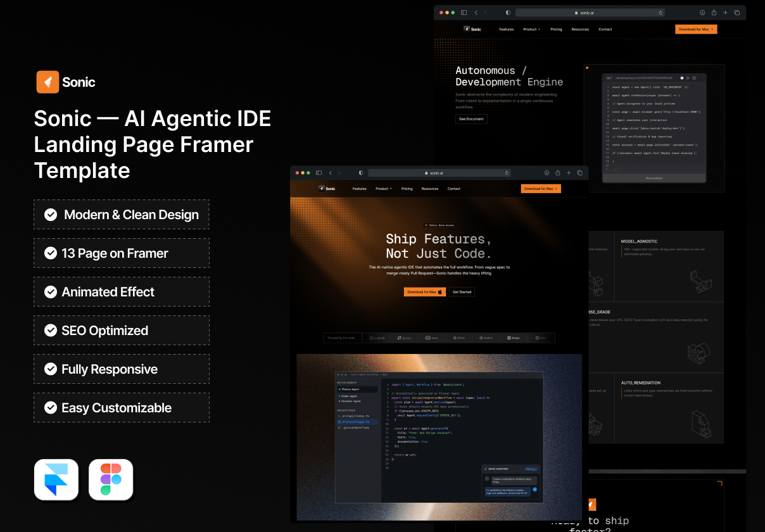
Task: Click the See Document button
Action: pyautogui.click(x=471, y=119)
